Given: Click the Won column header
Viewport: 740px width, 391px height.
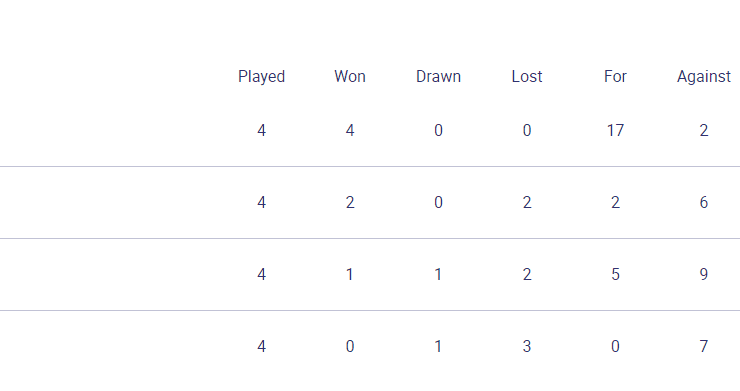Looking at the screenshot, I should pyautogui.click(x=350, y=76).
